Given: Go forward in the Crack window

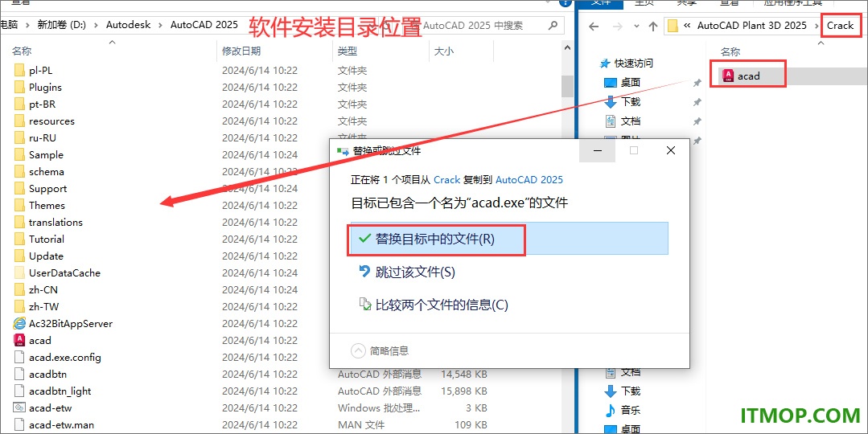Looking at the screenshot, I should pyautogui.click(x=618, y=26).
